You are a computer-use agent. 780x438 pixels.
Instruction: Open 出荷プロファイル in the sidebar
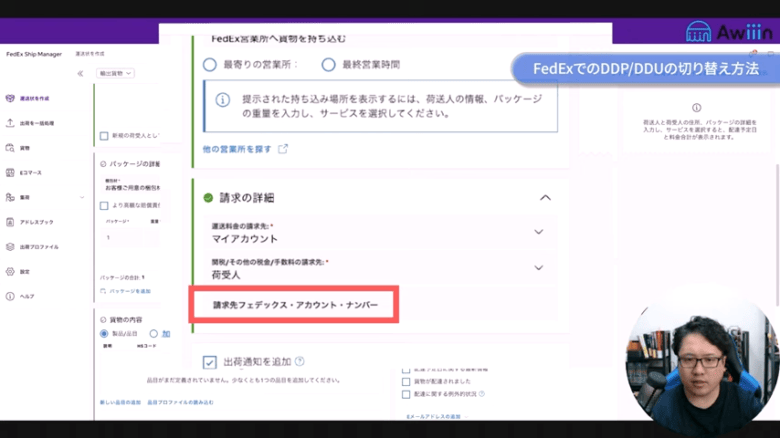pos(39,247)
